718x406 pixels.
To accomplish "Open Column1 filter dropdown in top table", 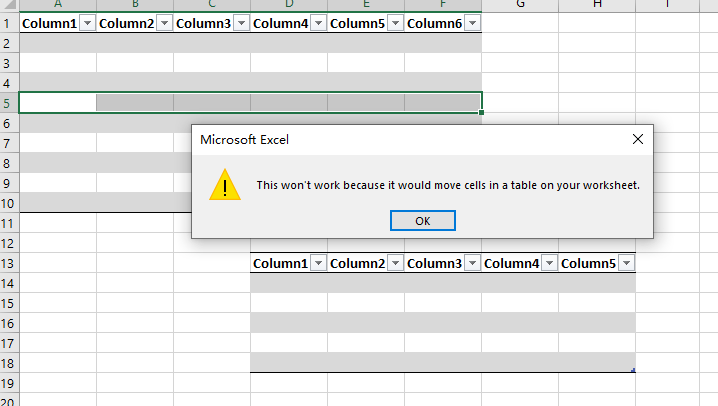I will click(87, 23).
